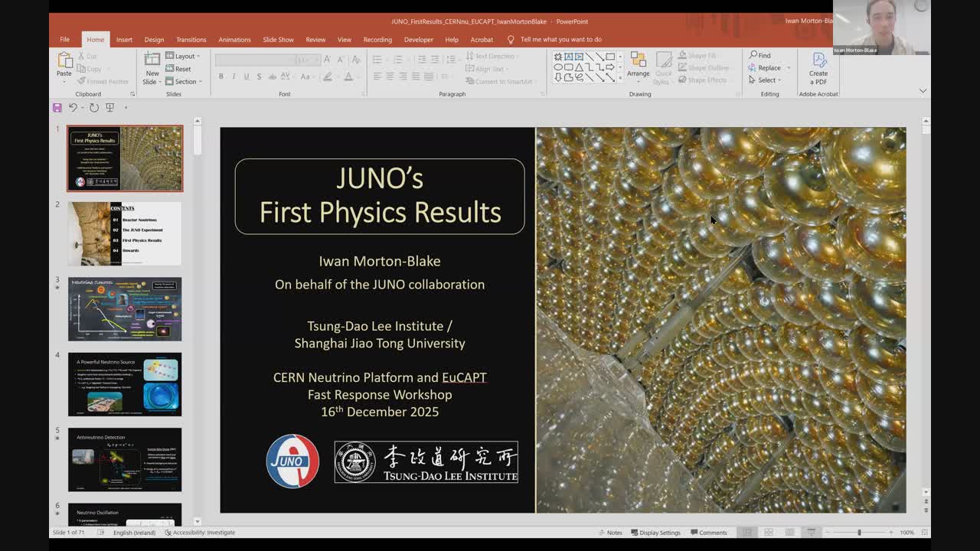Click Create a PDF Acrobat icon
Viewport: 980px width, 551px height.
coord(818,68)
